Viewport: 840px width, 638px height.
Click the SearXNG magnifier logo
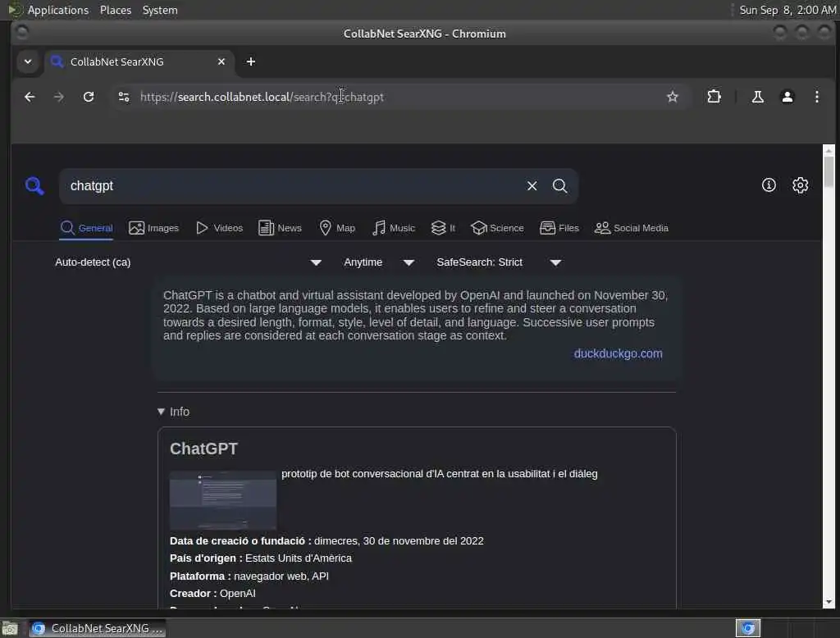click(34, 186)
